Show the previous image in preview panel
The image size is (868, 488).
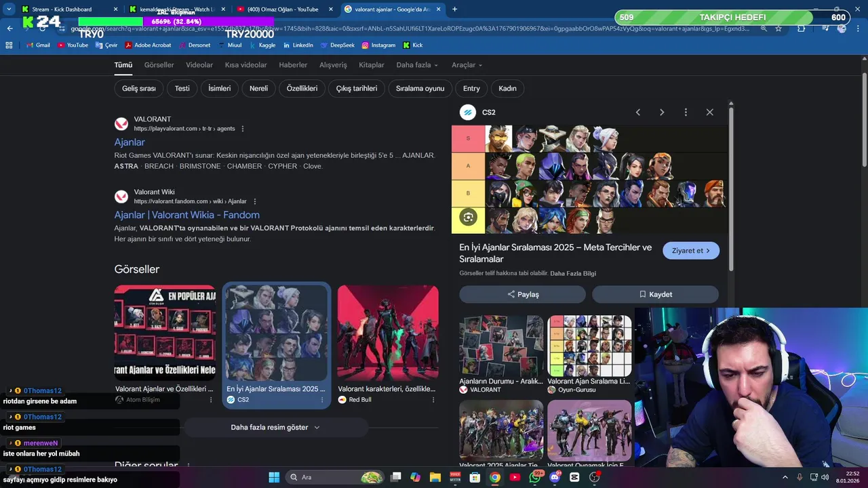(x=638, y=113)
